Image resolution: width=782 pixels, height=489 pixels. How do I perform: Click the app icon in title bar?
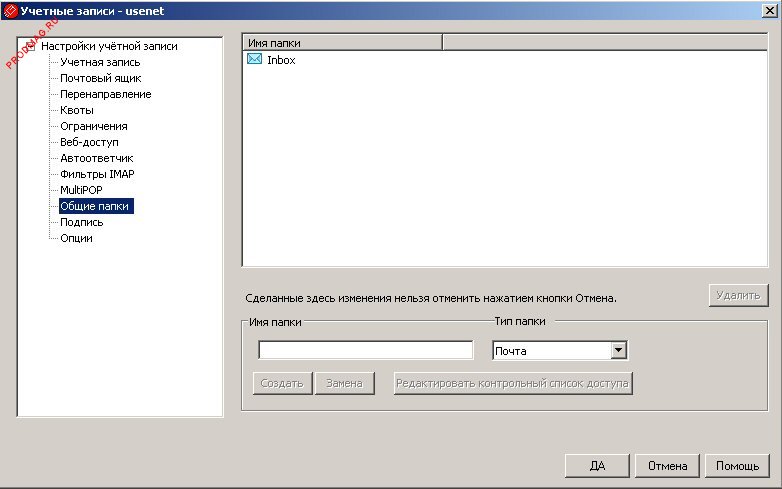pyautogui.click(x=11, y=10)
